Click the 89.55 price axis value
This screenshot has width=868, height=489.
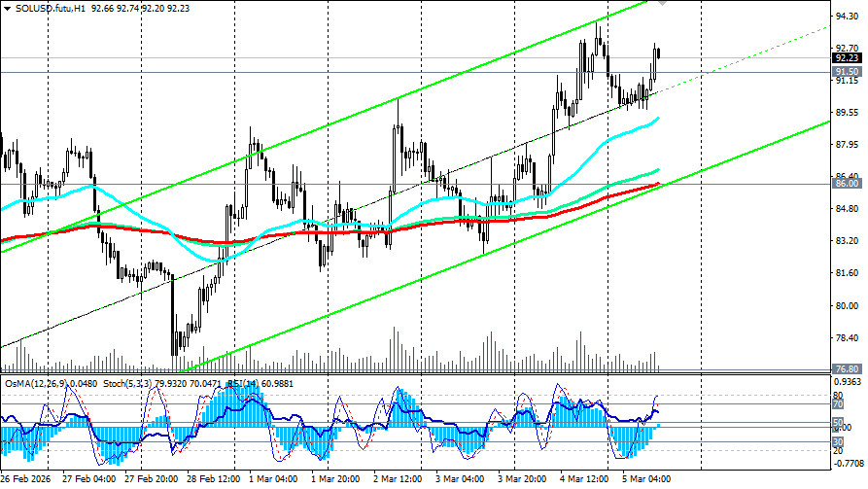point(847,113)
